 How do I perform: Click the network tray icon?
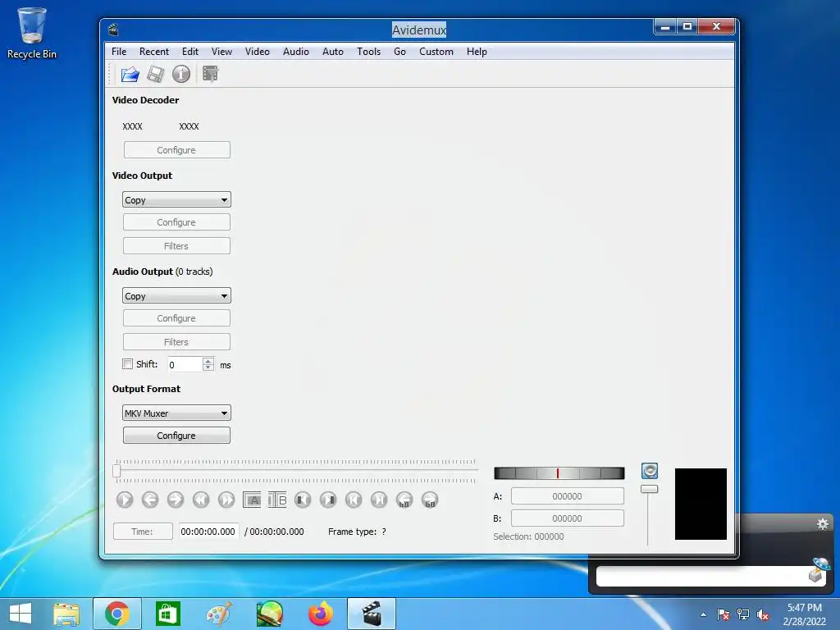click(x=743, y=615)
